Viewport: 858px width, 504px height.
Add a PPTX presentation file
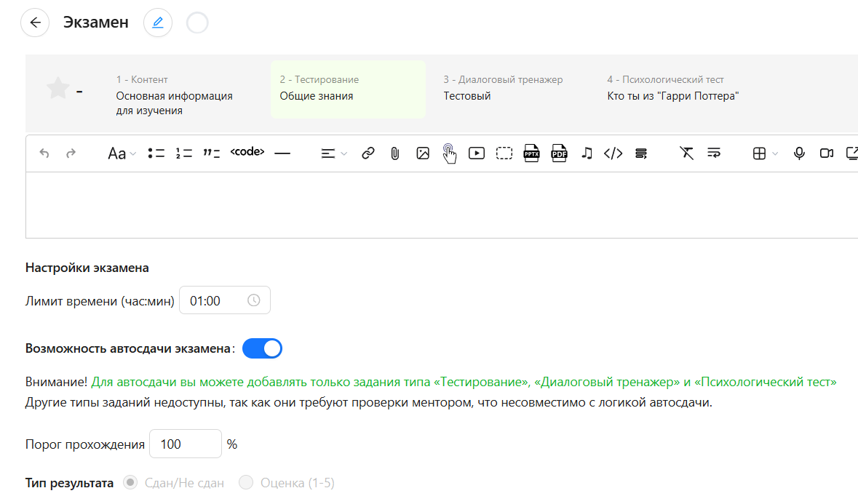532,153
